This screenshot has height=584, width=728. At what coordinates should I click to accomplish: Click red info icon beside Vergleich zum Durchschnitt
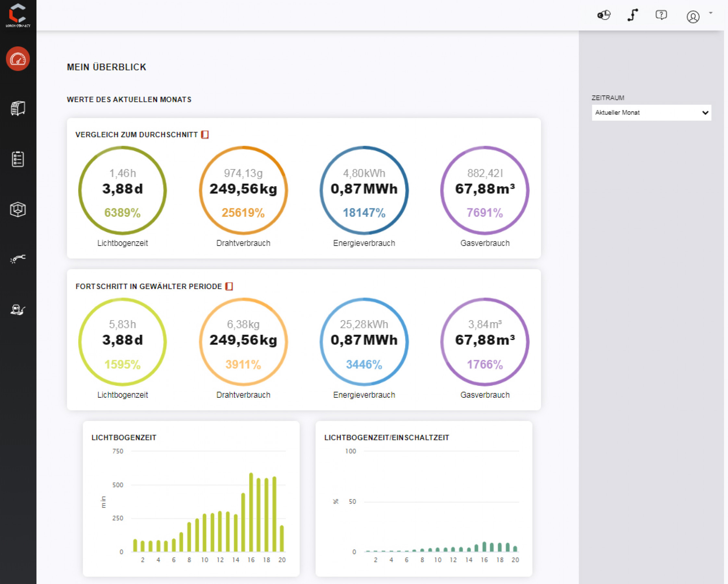coord(205,135)
